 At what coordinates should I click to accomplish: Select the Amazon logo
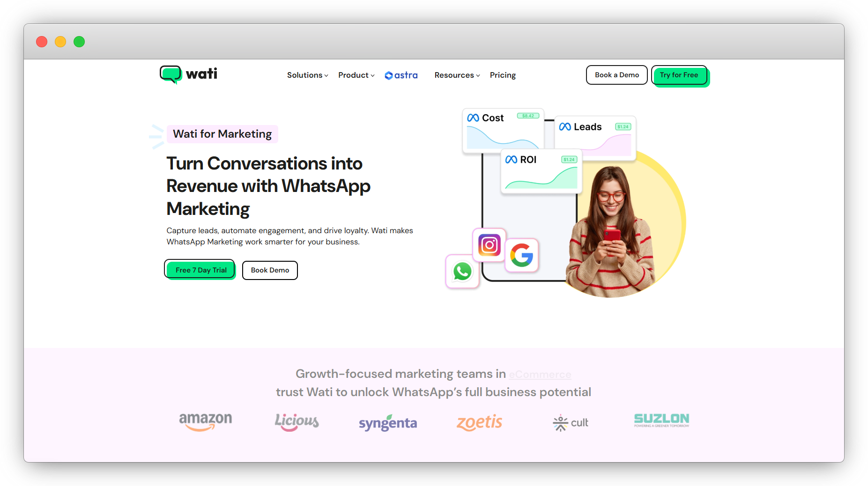click(x=206, y=421)
